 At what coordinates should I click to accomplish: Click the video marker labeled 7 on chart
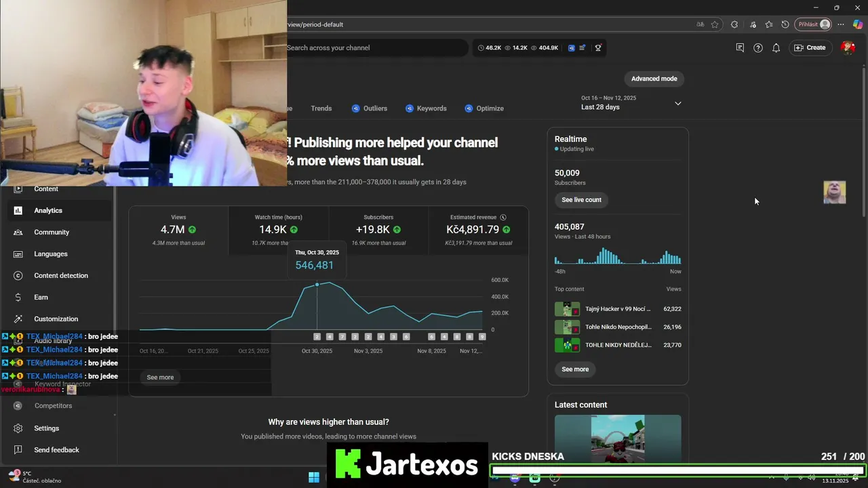click(x=342, y=337)
